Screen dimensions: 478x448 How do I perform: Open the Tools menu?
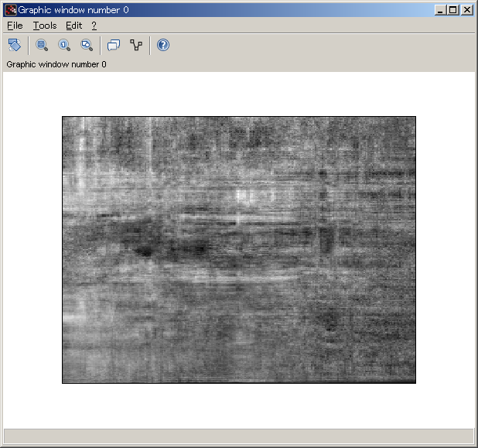click(x=45, y=26)
